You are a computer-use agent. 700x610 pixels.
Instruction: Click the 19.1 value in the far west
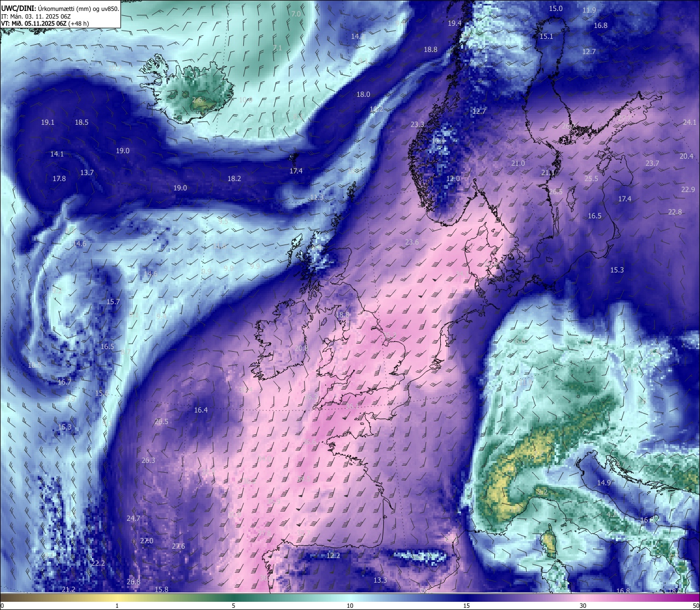(x=48, y=123)
